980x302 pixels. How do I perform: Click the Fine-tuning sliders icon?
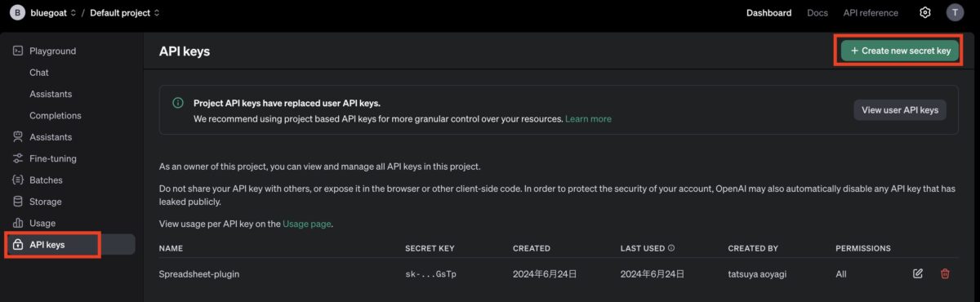click(18, 158)
